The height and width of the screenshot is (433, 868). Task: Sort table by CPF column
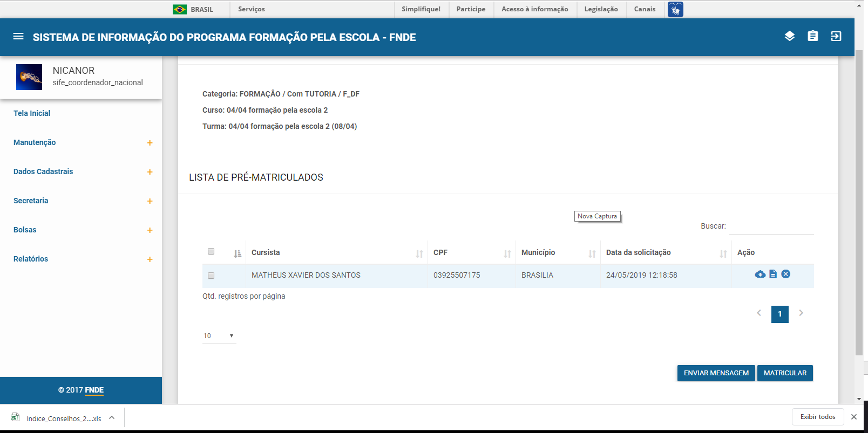pos(507,254)
